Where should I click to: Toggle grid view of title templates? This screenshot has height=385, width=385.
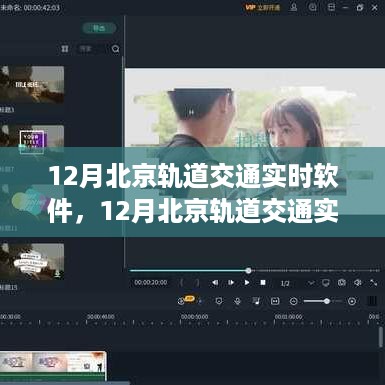click(65, 49)
